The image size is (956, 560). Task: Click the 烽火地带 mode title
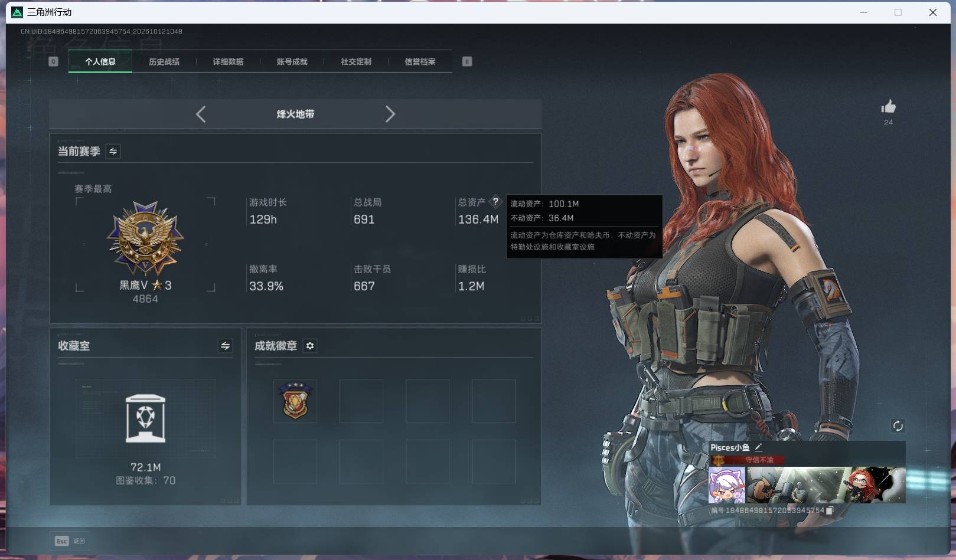(x=295, y=114)
